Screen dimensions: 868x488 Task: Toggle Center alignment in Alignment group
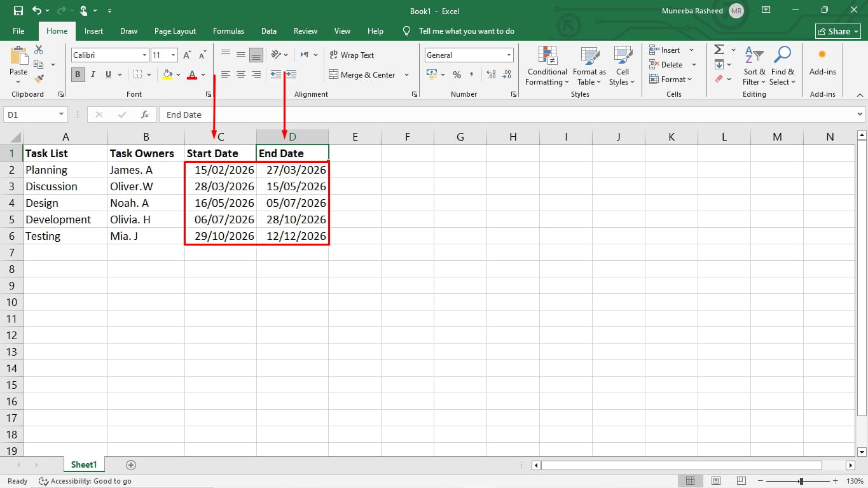click(241, 74)
